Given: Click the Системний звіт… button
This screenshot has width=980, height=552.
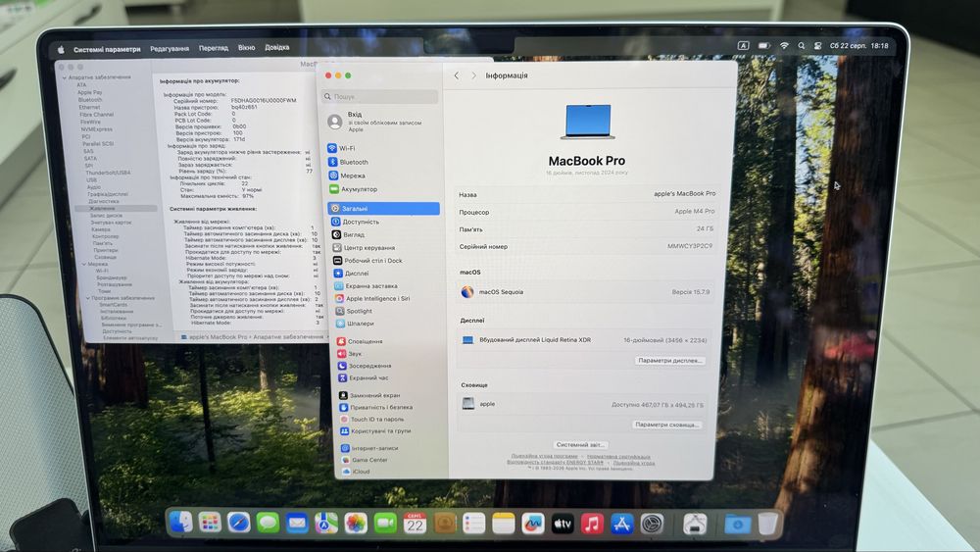Looking at the screenshot, I should 580,444.
